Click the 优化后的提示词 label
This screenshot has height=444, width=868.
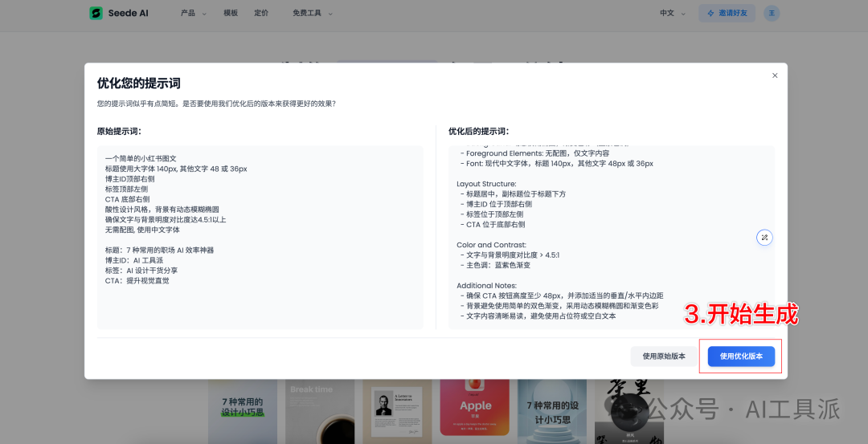[x=479, y=132]
